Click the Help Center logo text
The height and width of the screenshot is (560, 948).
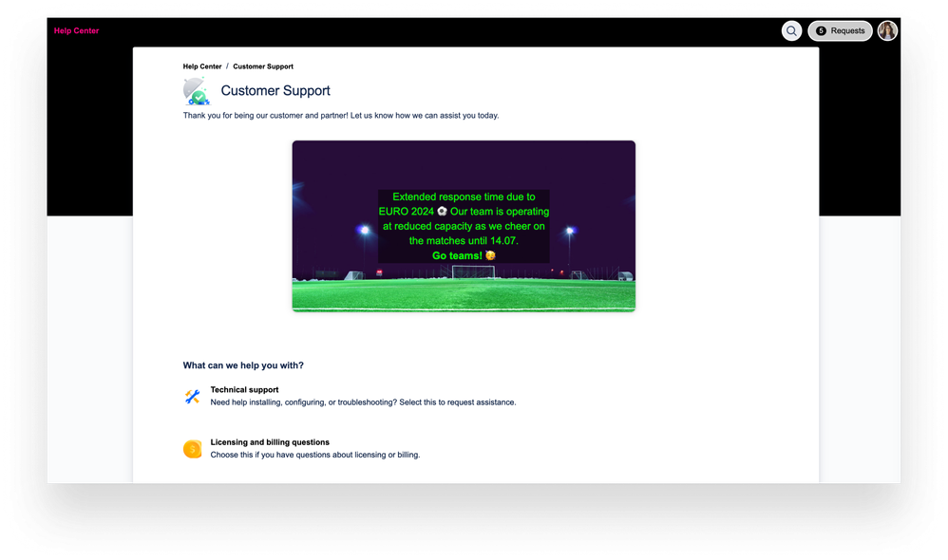pos(76,30)
